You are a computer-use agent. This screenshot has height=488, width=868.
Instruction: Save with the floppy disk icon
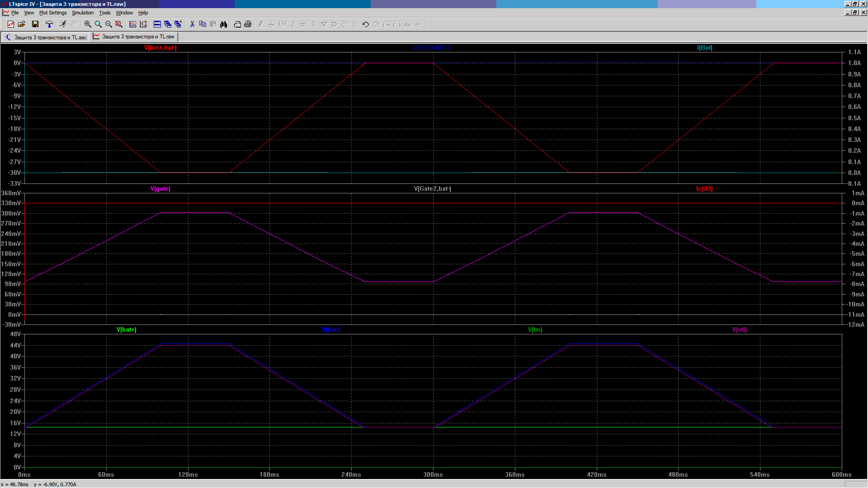[35, 24]
